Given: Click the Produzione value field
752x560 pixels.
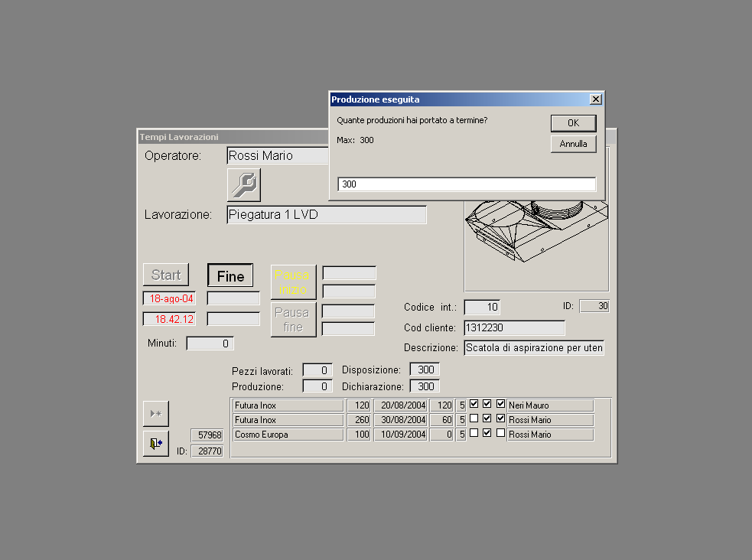Looking at the screenshot, I should coord(317,386).
